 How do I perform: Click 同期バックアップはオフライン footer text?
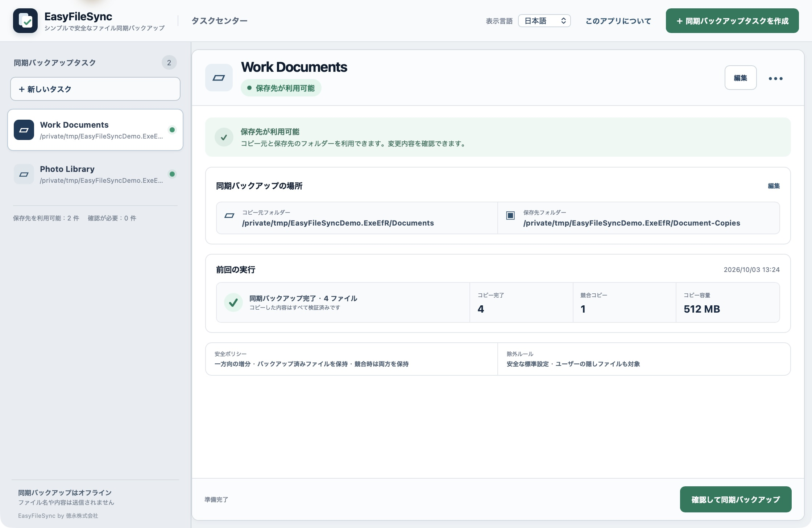pos(65,493)
